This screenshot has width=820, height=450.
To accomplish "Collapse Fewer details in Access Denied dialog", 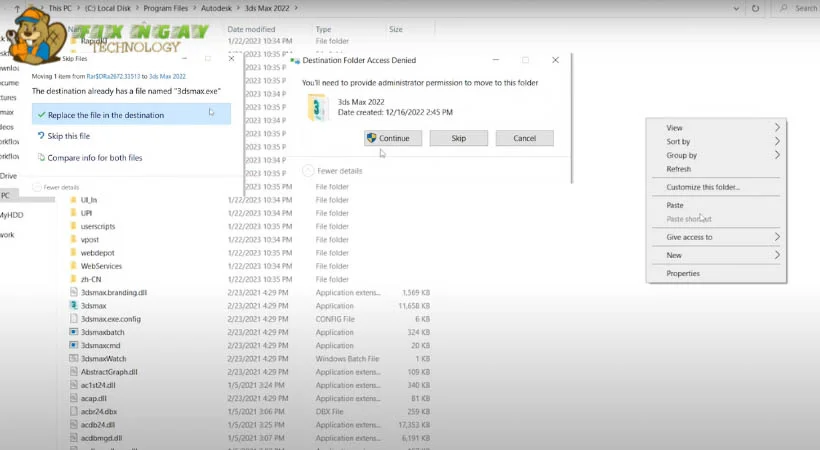I will [333, 171].
